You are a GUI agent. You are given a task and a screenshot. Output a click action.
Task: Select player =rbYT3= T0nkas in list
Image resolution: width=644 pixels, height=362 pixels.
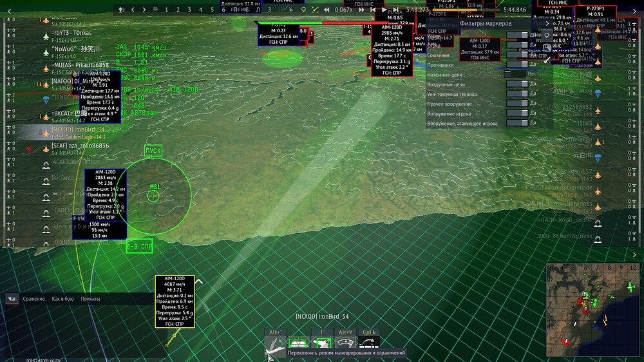click(71, 32)
